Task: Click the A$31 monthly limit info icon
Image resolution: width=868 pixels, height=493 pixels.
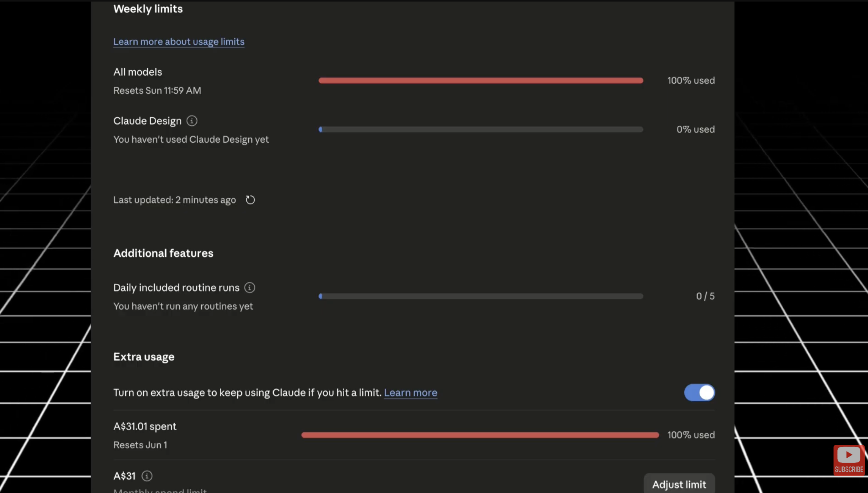Action: click(x=147, y=476)
